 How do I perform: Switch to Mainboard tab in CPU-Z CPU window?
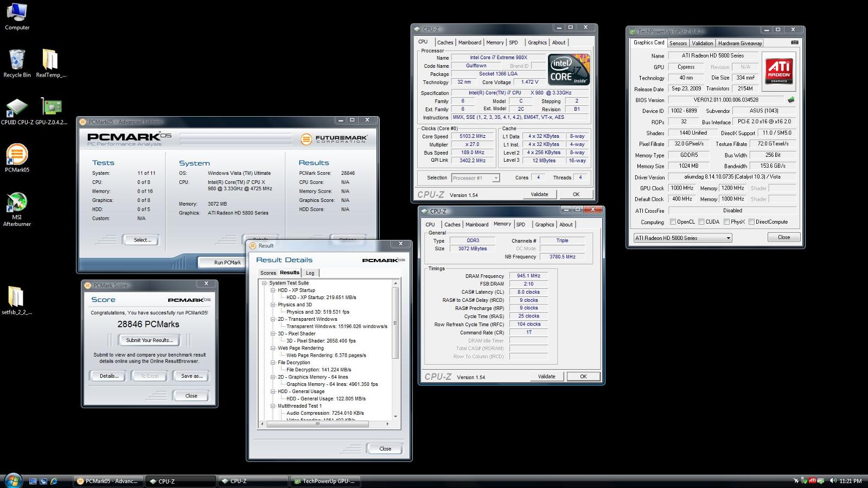469,42
